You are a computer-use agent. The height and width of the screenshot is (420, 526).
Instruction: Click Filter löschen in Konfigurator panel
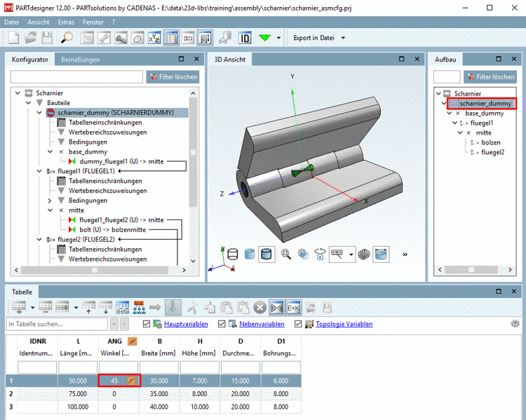pos(173,77)
